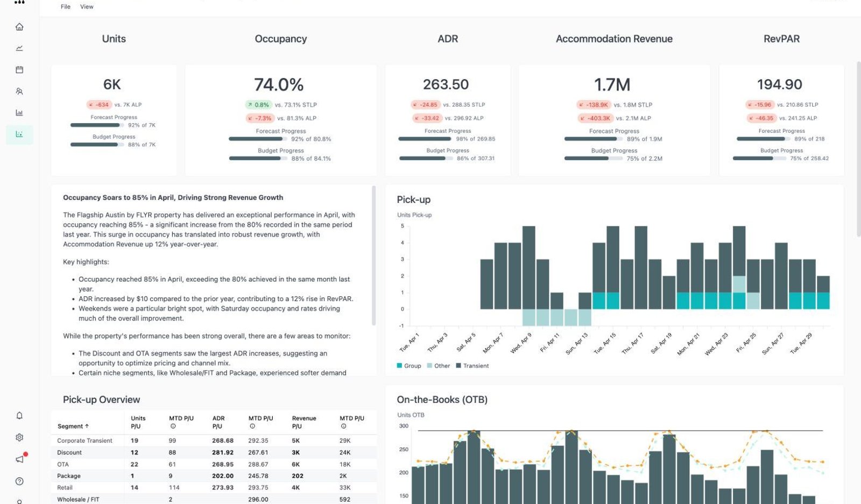Click the ADR P/U column header
This screenshot has width=861, height=504.
218,422
